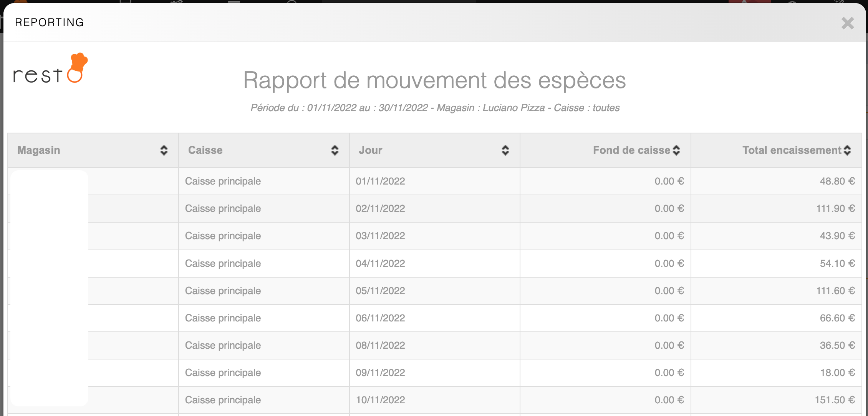The image size is (868, 416).
Task: Select the 04/11/2022 date cell
Action: 380,264
